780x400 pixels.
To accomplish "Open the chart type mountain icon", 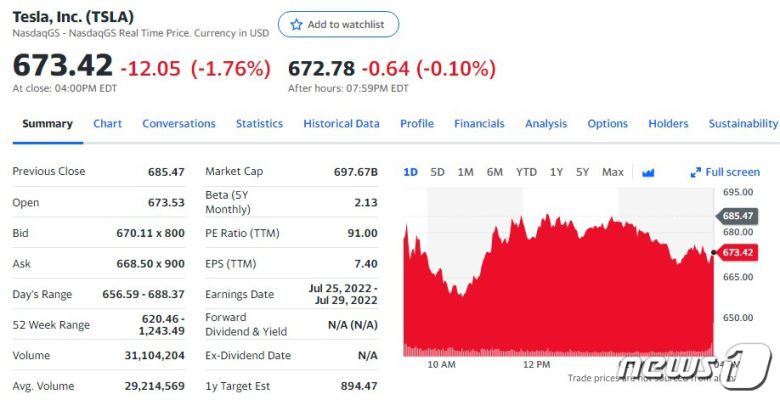I will [648, 172].
